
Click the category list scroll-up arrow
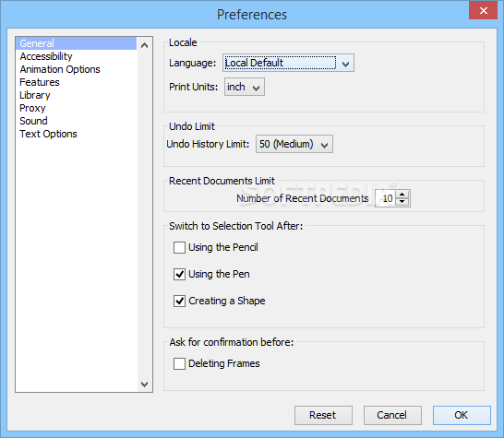coord(144,45)
